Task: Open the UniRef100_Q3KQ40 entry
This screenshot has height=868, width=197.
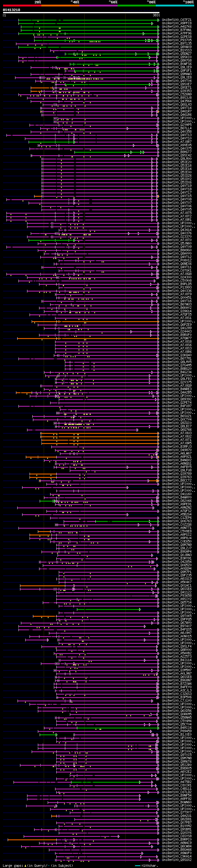Action: (177, 355)
